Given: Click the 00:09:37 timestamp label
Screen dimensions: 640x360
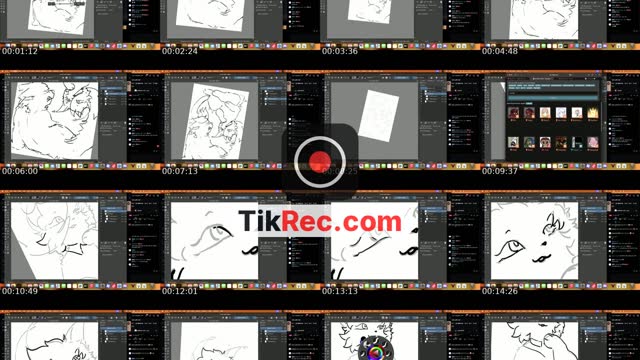Looking at the screenshot, I should pos(500,171).
